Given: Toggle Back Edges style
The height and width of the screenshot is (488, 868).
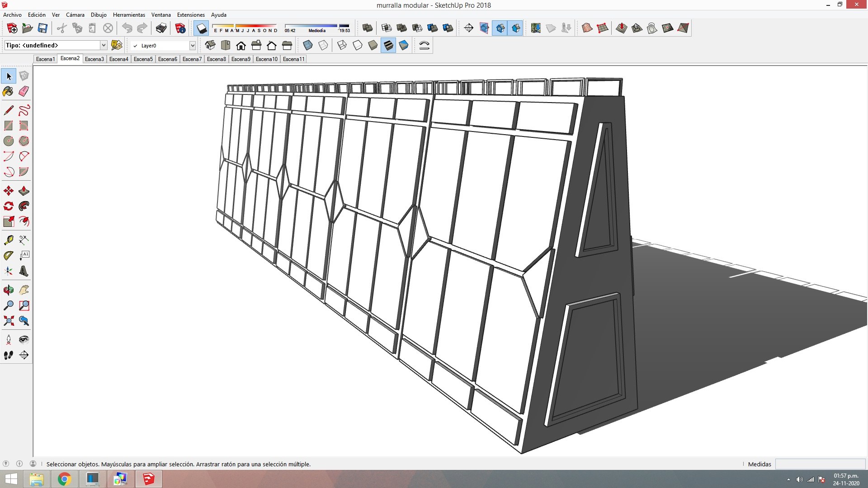Looking at the screenshot, I should tap(323, 45).
